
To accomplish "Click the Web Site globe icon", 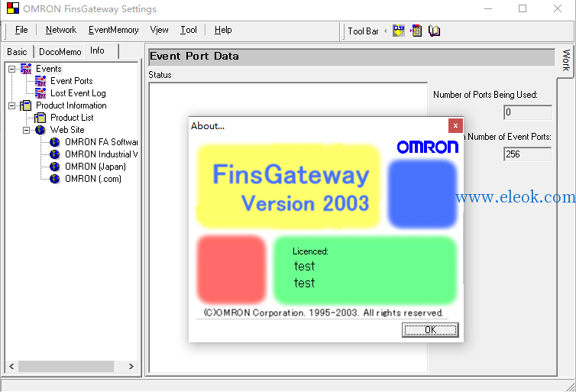I will (40, 130).
